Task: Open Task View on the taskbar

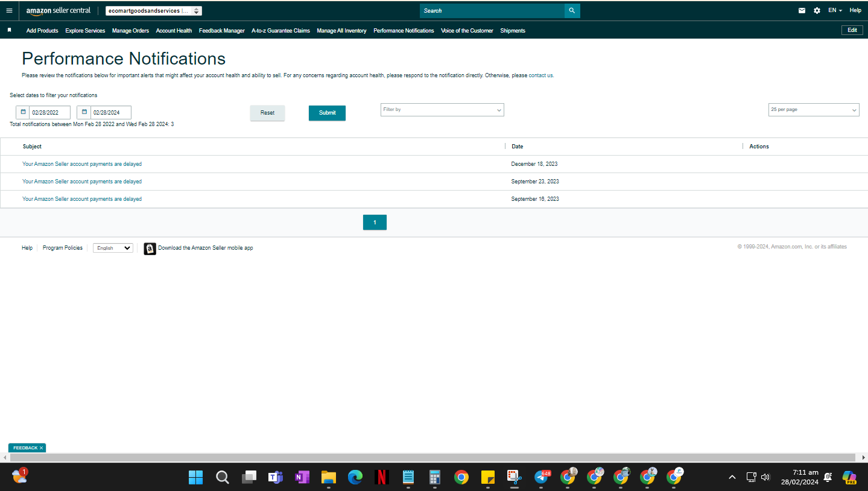Action: [249, 478]
